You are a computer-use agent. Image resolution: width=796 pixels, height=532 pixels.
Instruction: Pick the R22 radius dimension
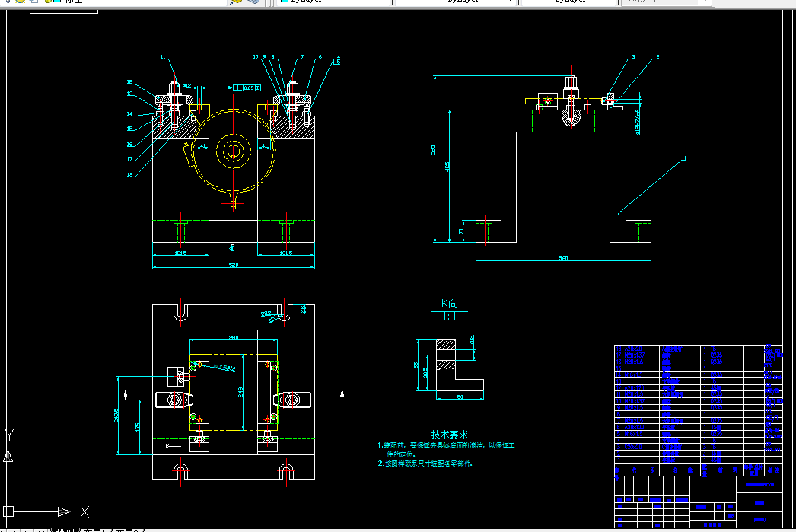266,314
